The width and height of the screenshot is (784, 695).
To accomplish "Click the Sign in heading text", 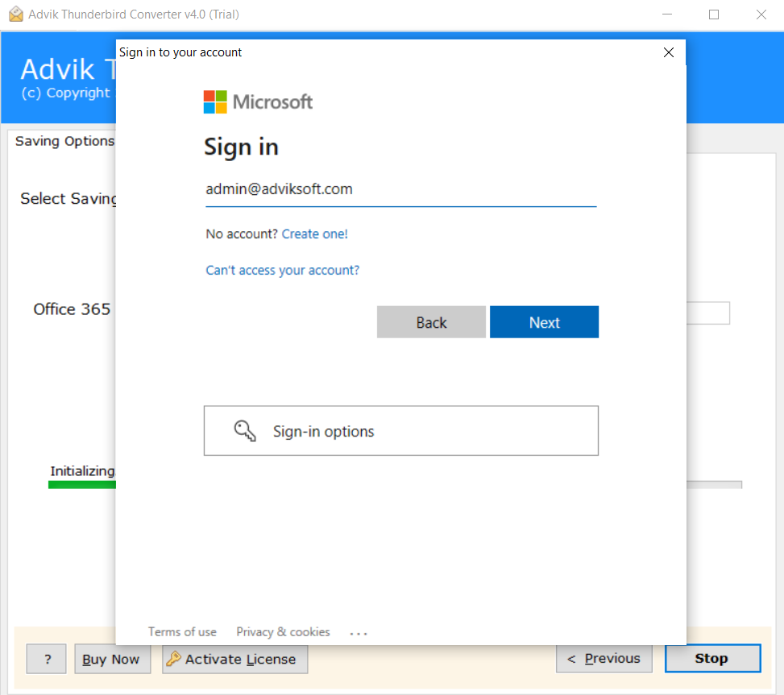I will (x=241, y=147).
